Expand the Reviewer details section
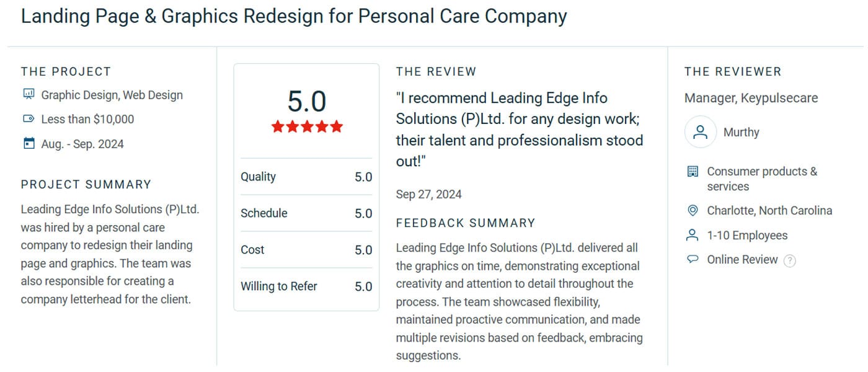This screenshot has height=372, width=868. coord(733,71)
